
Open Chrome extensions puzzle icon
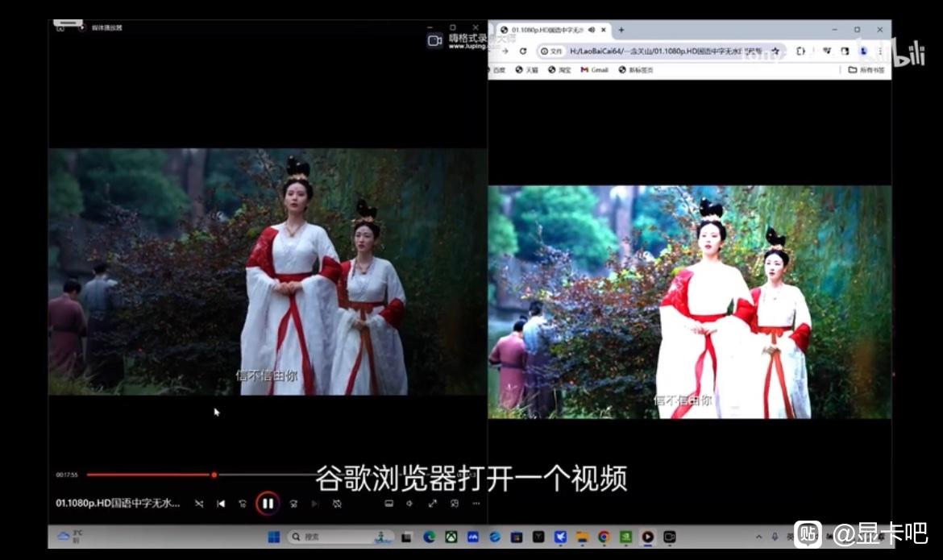click(x=800, y=51)
